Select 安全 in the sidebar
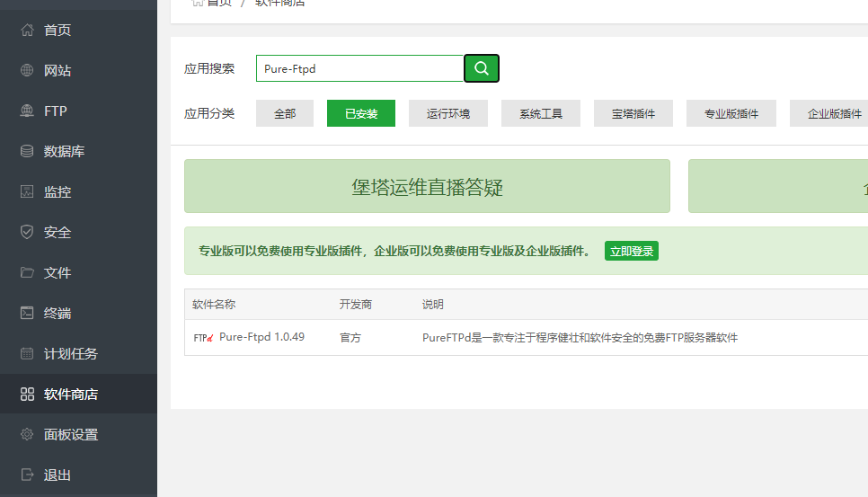Screen dimensions: 868x497 click(x=78, y=232)
